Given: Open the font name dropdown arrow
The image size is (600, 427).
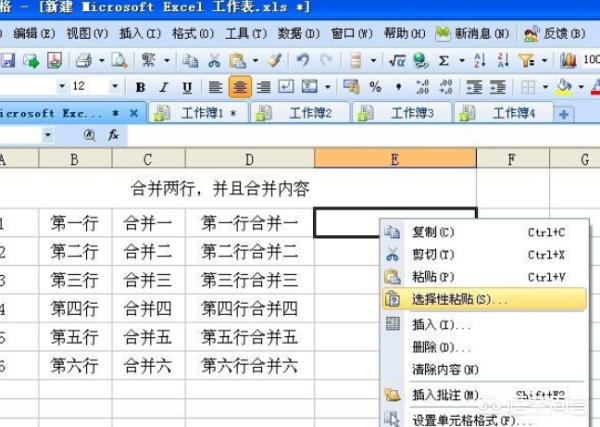Looking at the screenshot, I should pos(62,86).
